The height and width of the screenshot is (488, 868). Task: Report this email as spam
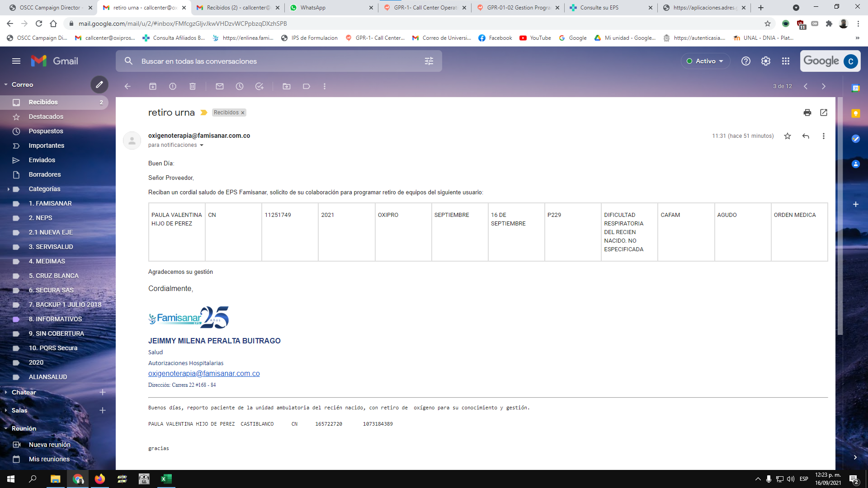tap(173, 86)
